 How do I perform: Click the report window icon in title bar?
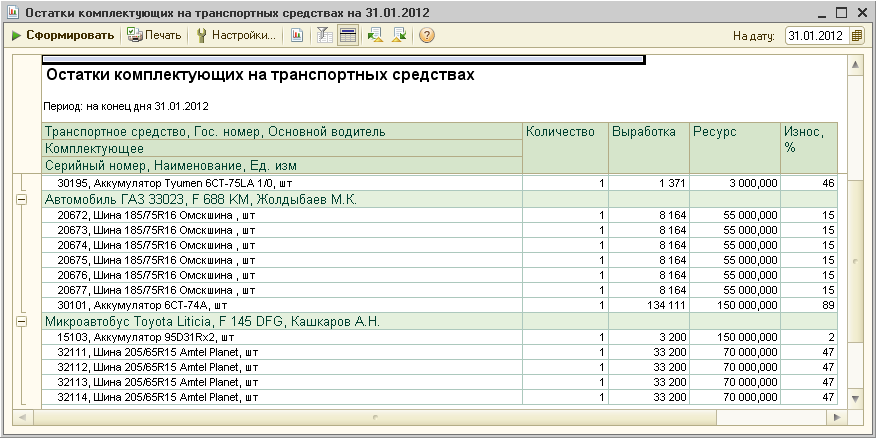click(11, 12)
